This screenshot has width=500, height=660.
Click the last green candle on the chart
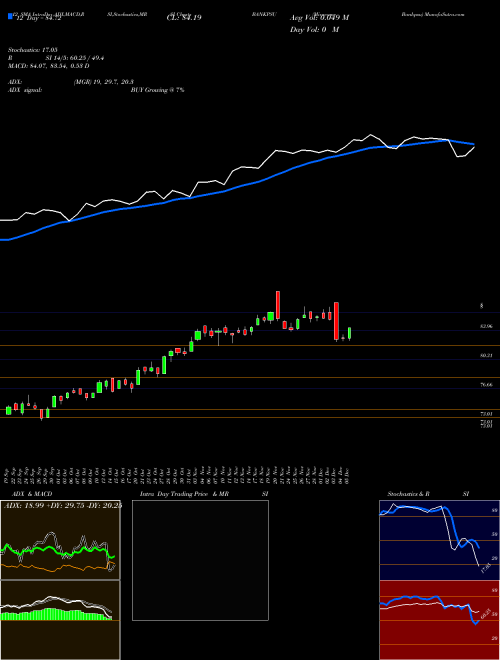point(349,333)
